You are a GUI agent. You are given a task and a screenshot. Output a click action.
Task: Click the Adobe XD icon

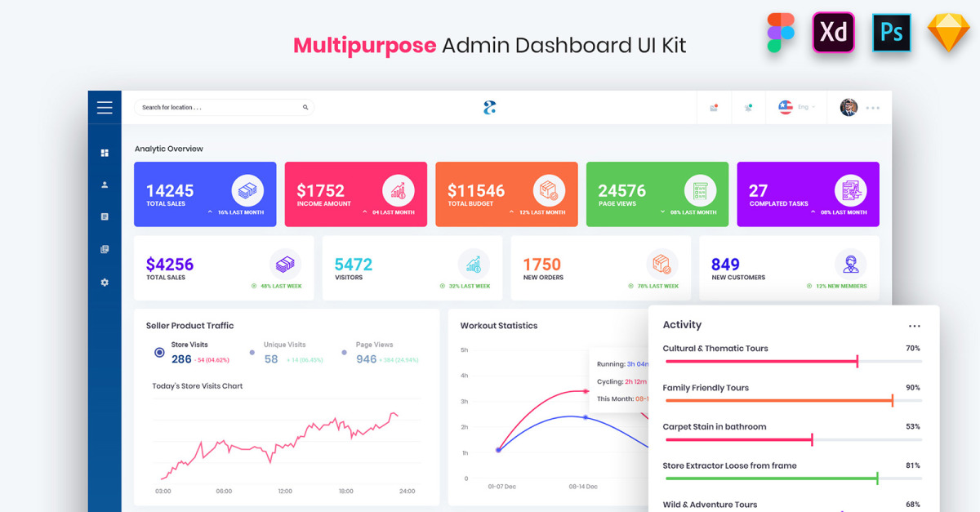coord(833,33)
